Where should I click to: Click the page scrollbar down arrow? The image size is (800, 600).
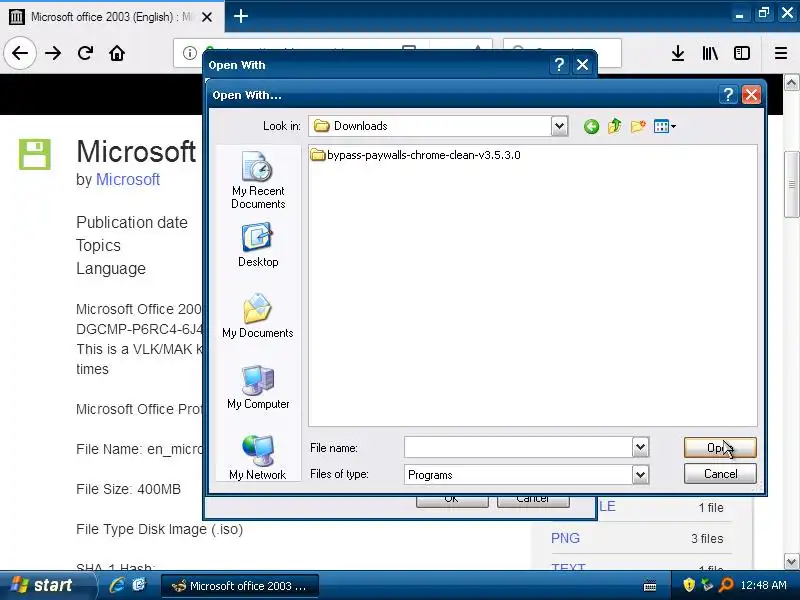(791, 562)
